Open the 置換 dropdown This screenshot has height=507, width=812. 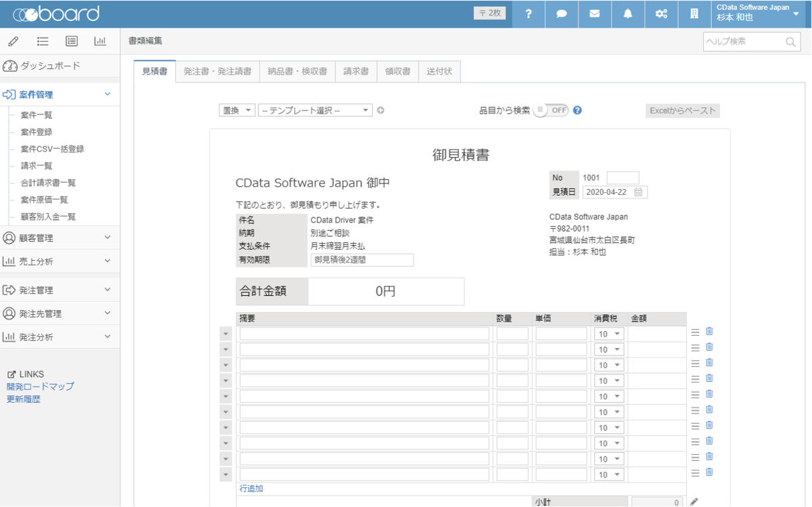point(237,110)
